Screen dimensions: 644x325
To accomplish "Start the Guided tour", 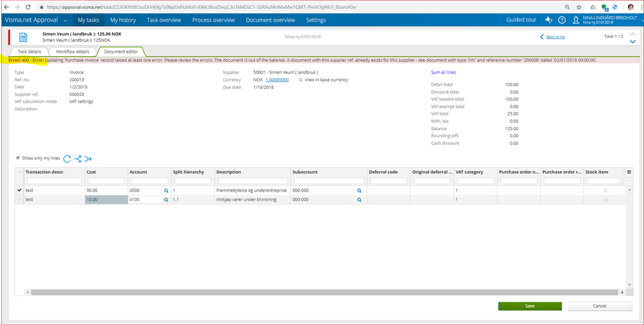I will coord(521,20).
